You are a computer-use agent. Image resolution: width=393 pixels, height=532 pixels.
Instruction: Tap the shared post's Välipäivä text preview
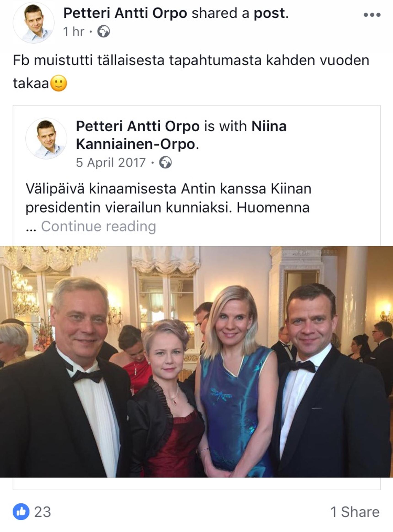tap(168, 198)
